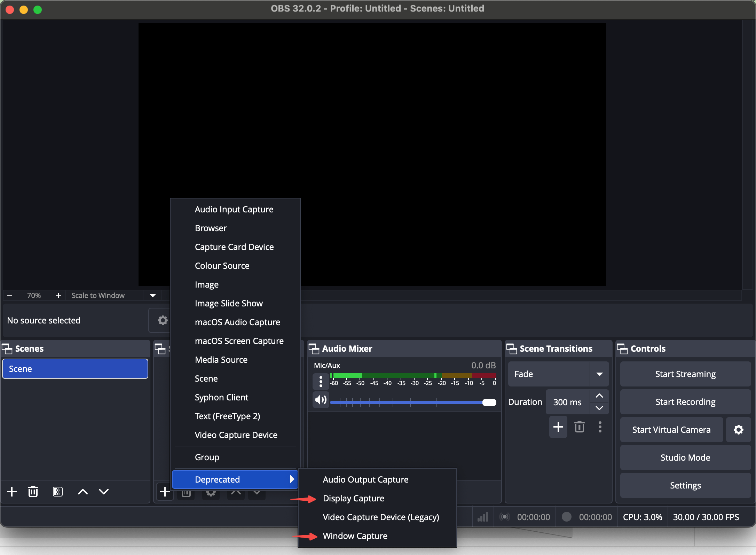Open virtual camera settings gear icon
Image resolution: width=756 pixels, height=555 pixels.
(x=738, y=429)
